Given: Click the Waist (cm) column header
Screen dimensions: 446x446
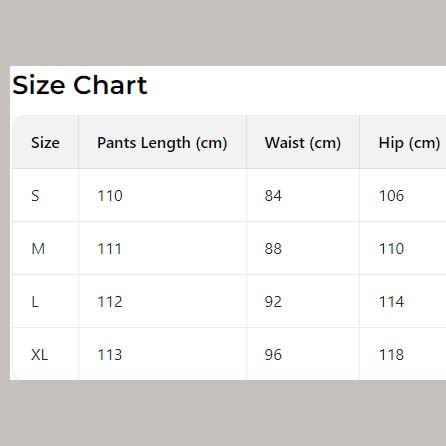Looking at the screenshot, I should (303, 143).
